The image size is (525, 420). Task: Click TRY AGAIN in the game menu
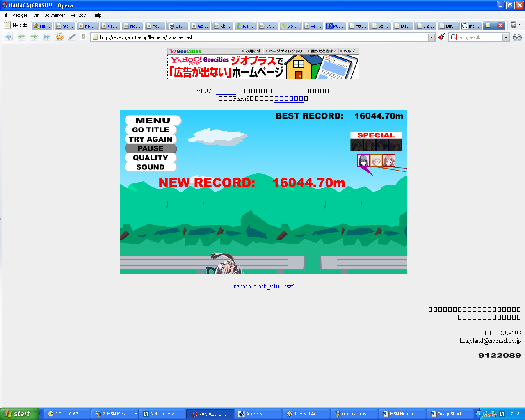[x=151, y=139]
